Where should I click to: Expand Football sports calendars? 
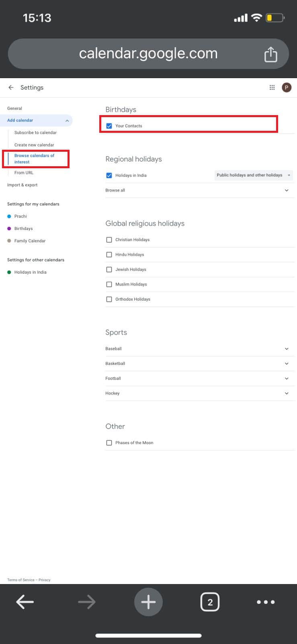pyautogui.click(x=200, y=378)
